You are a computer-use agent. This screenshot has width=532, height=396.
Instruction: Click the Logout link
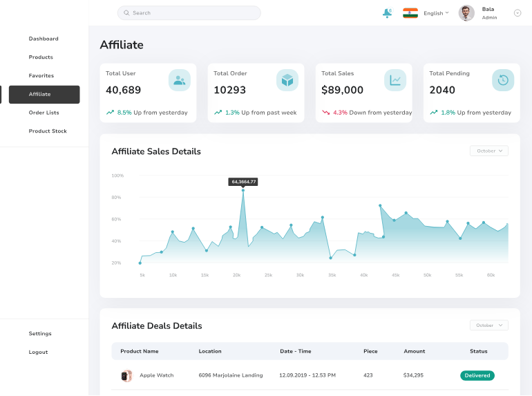point(38,352)
